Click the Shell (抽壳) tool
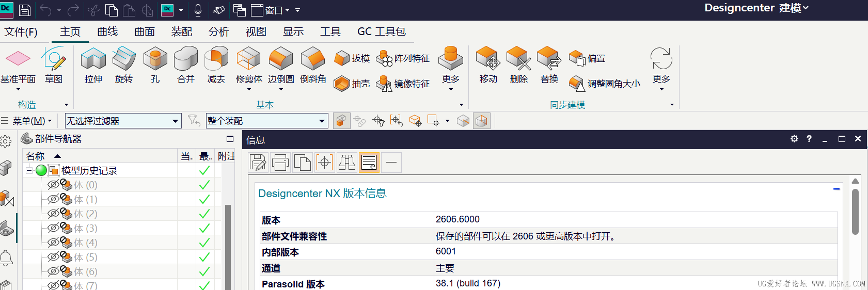Viewport: 868px width, 290px height. (x=352, y=84)
